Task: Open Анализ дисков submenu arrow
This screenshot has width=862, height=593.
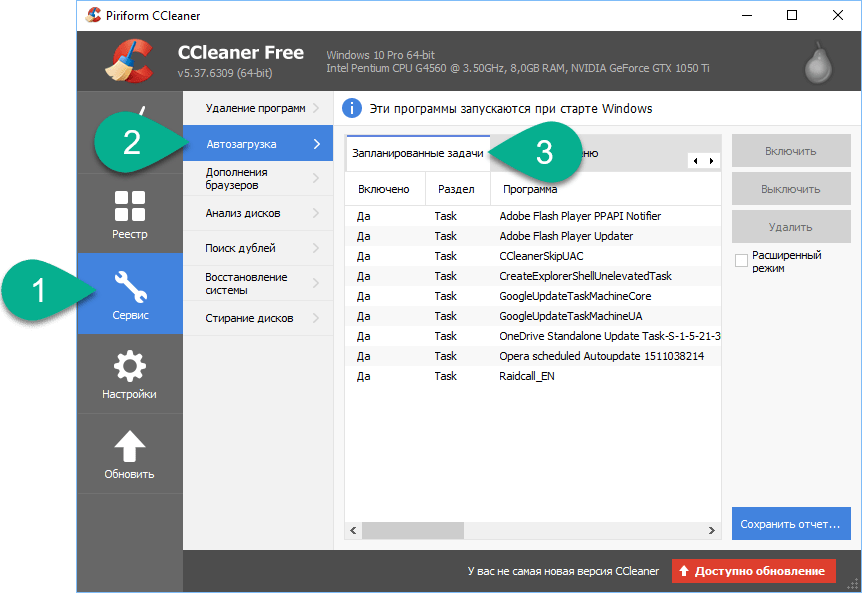Action: tap(316, 213)
